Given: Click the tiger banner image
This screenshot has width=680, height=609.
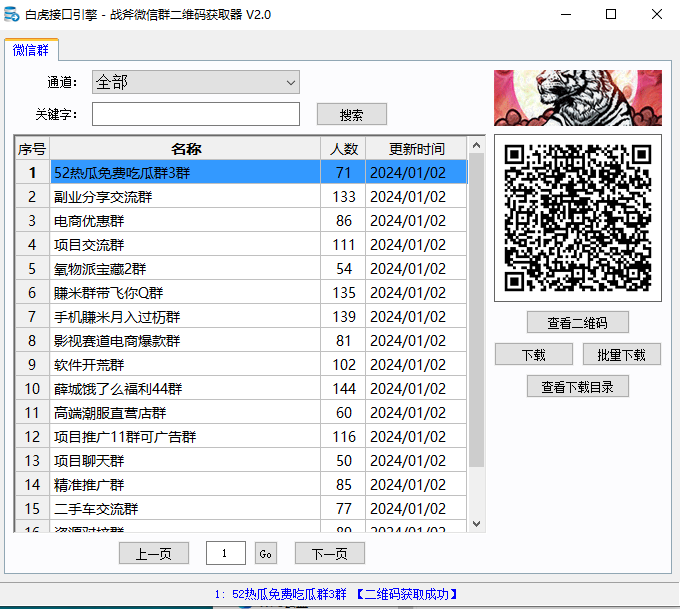Looking at the screenshot, I should pos(577,97).
